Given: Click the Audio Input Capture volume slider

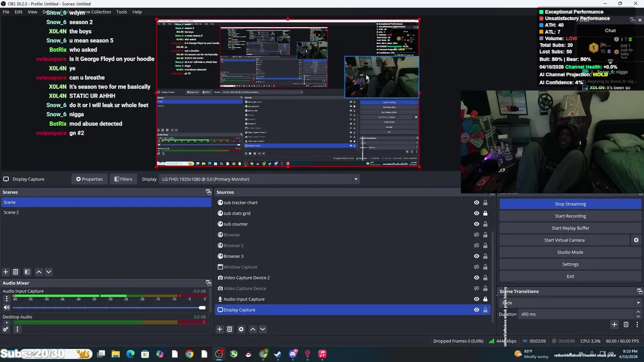Looking at the screenshot, I should [x=109, y=308].
